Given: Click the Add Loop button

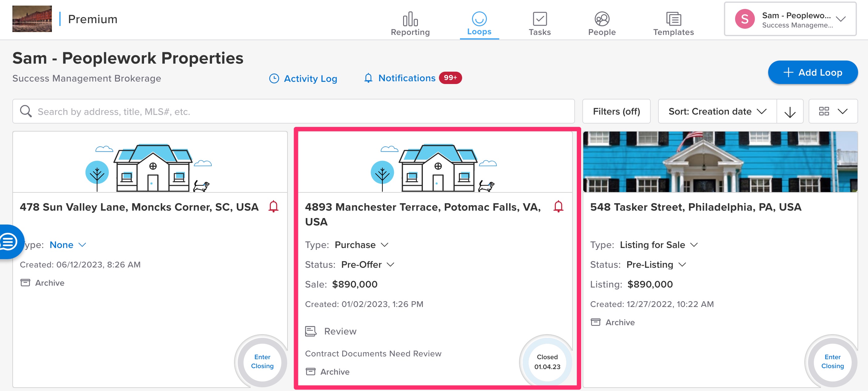Looking at the screenshot, I should pos(812,72).
